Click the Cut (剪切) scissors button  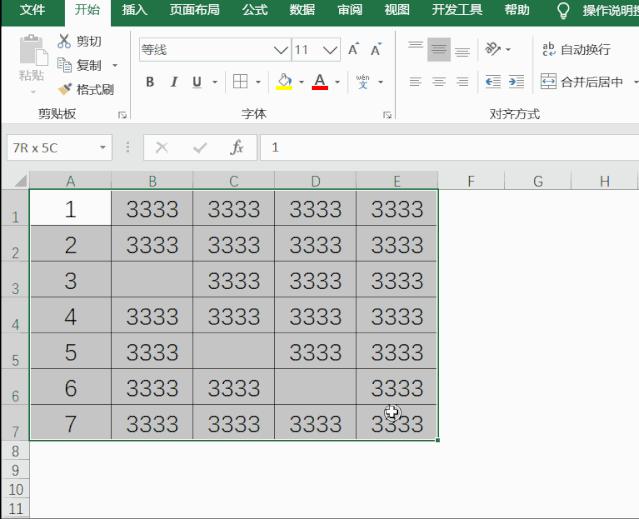(79, 41)
